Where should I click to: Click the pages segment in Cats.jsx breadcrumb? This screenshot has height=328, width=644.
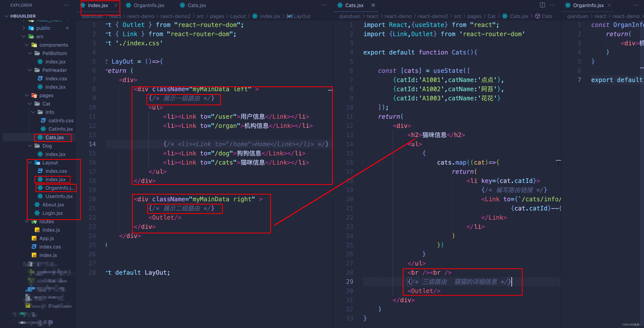pyautogui.click(x=474, y=16)
